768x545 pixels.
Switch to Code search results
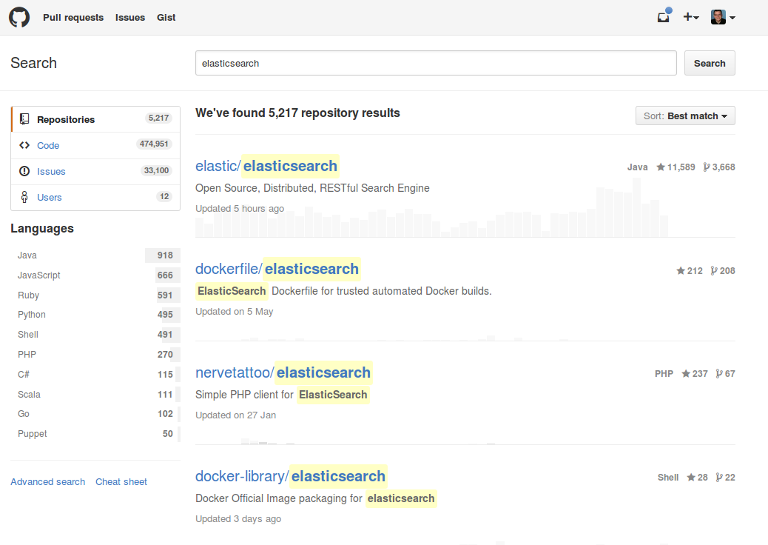(x=96, y=145)
